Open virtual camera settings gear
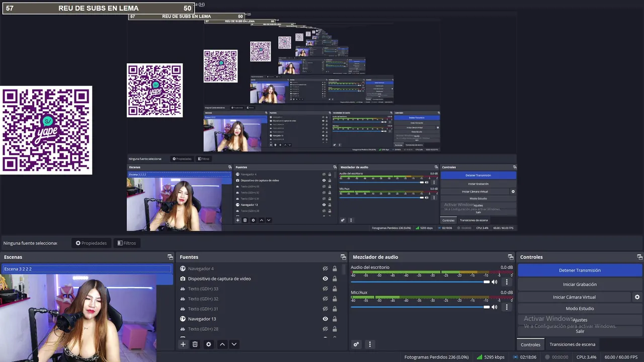This screenshot has height=362, width=644. 637,297
